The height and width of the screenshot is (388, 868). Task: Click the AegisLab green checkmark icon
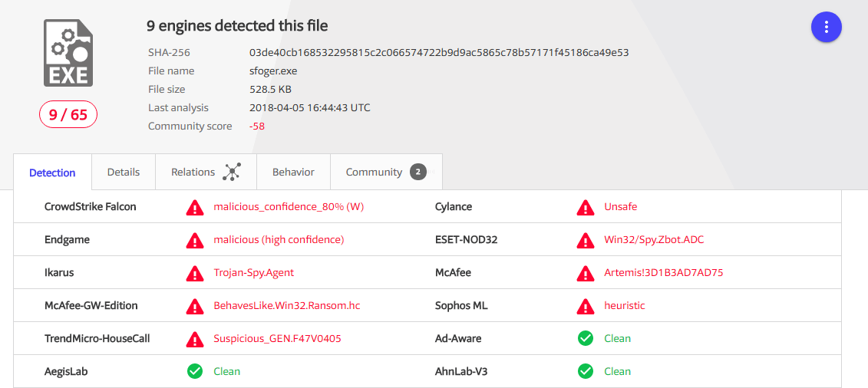pyautogui.click(x=194, y=371)
